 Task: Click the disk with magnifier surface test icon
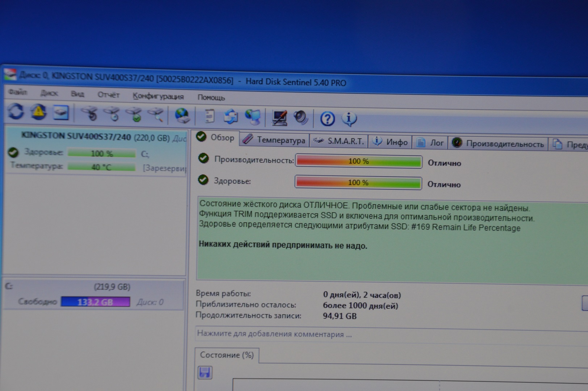click(x=156, y=115)
